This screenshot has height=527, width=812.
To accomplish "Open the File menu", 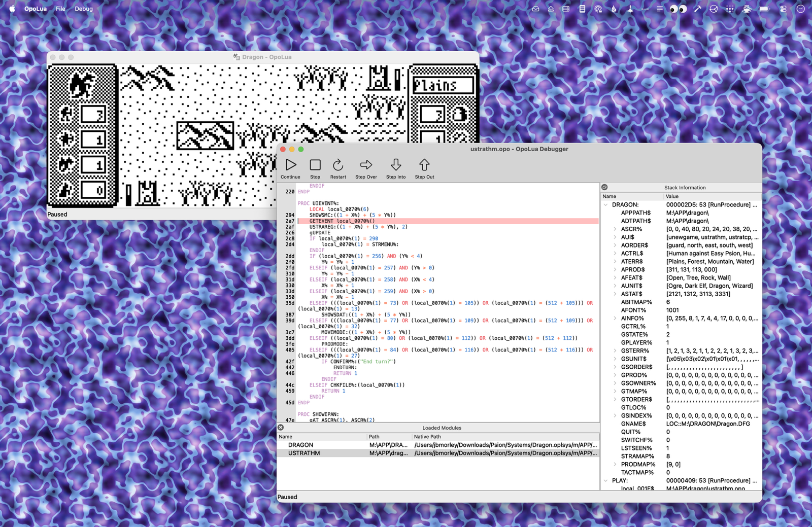I will (60, 9).
